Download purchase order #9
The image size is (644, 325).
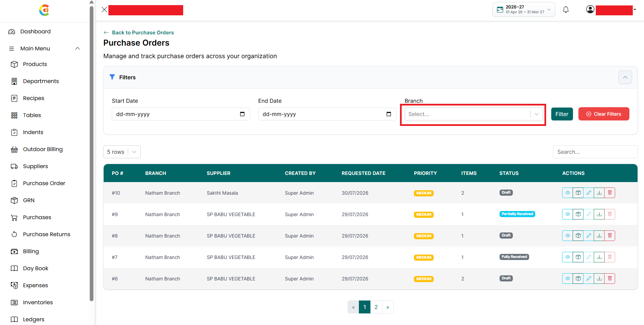click(x=599, y=214)
